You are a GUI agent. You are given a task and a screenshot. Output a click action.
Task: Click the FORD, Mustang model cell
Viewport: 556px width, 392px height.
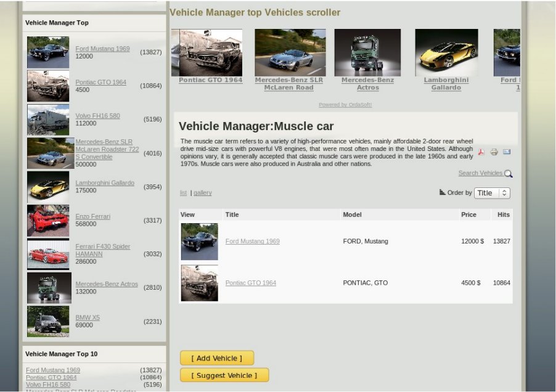[366, 242]
